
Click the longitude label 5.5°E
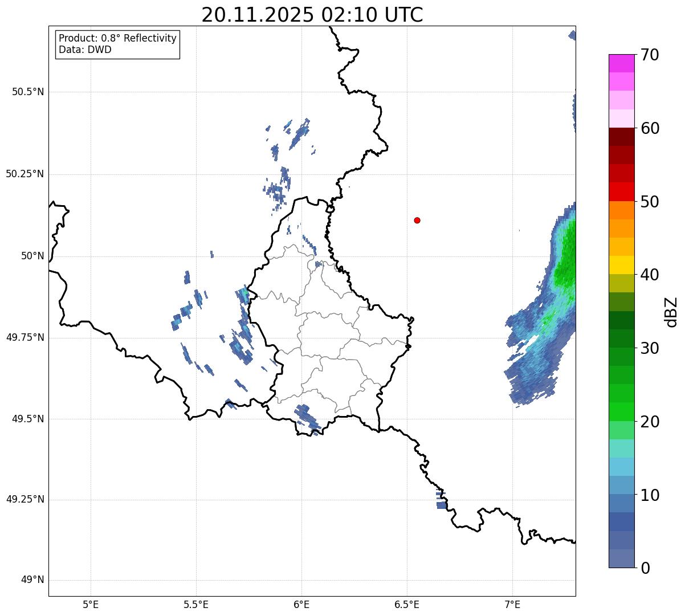pos(196,605)
